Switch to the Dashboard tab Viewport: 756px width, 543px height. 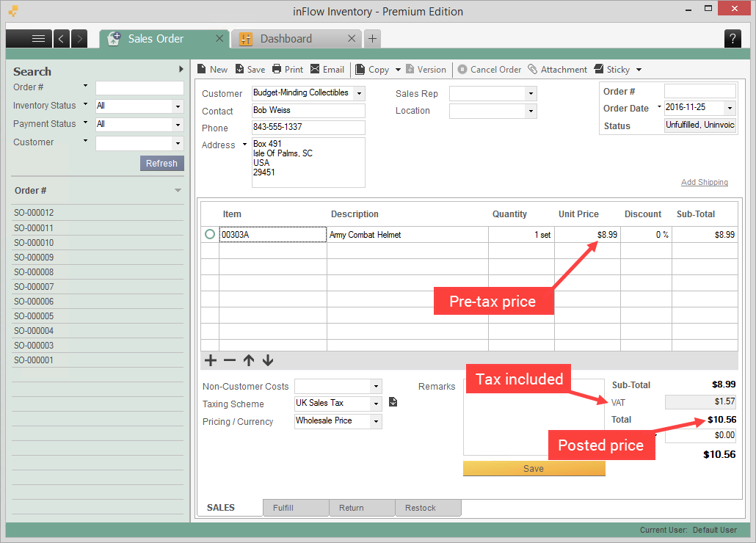coord(286,39)
